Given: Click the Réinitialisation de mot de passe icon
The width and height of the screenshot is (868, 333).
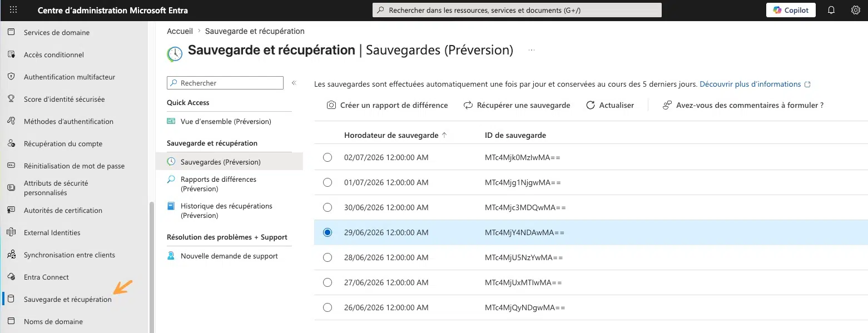Looking at the screenshot, I should pos(11,166).
